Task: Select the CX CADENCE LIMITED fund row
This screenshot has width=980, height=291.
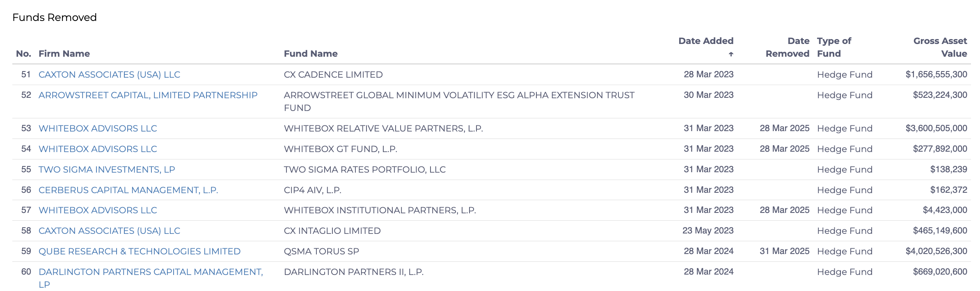Action: pyautogui.click(x=492, y=75)
